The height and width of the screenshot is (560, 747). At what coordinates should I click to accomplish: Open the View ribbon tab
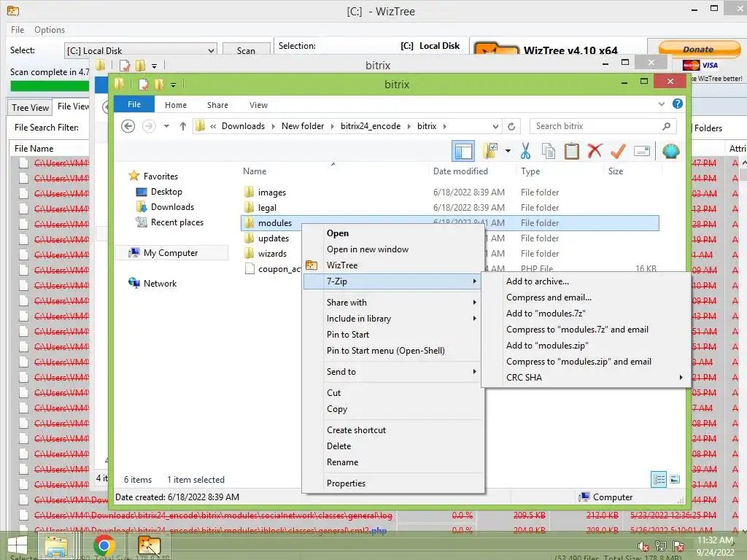coord(258,105)
